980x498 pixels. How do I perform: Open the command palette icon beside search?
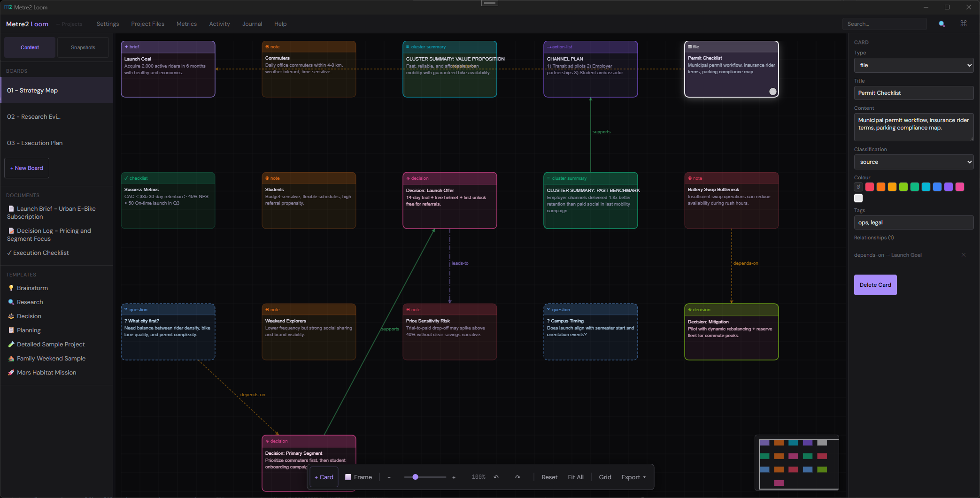click(x=964, y=23)
